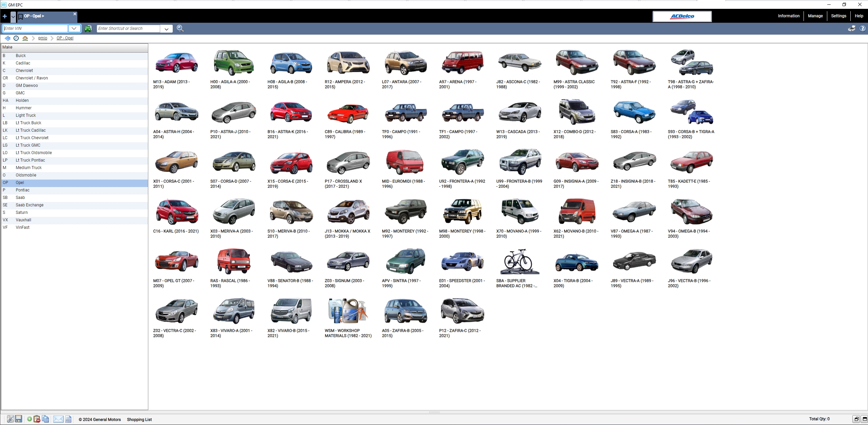Open the MID - EUROMIDI van thumbnail
Viewport: 868px width, 425px height.
pyautogui.click(x=405, y=162)
